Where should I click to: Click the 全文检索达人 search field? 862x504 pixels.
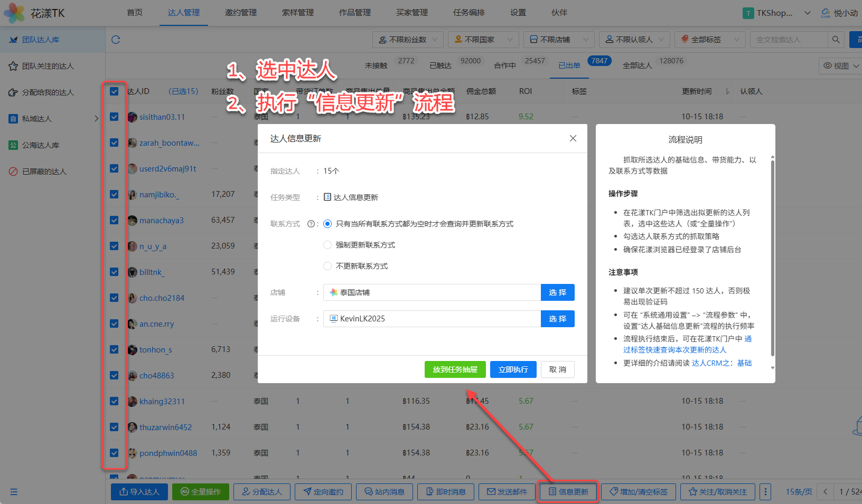(788, 40)
